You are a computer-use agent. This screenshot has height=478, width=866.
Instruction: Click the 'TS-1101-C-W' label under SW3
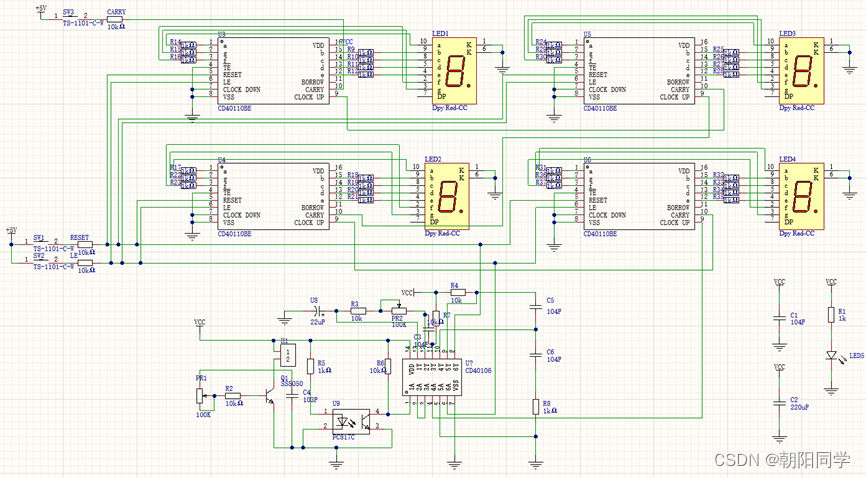pyautogui.click(x=83, y=23)
